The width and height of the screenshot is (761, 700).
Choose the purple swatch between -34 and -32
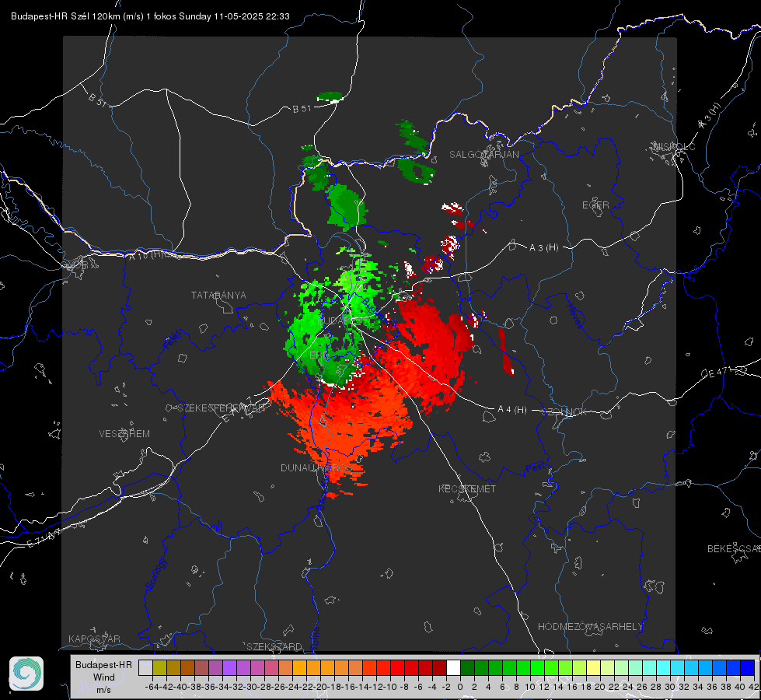(229, 667)
